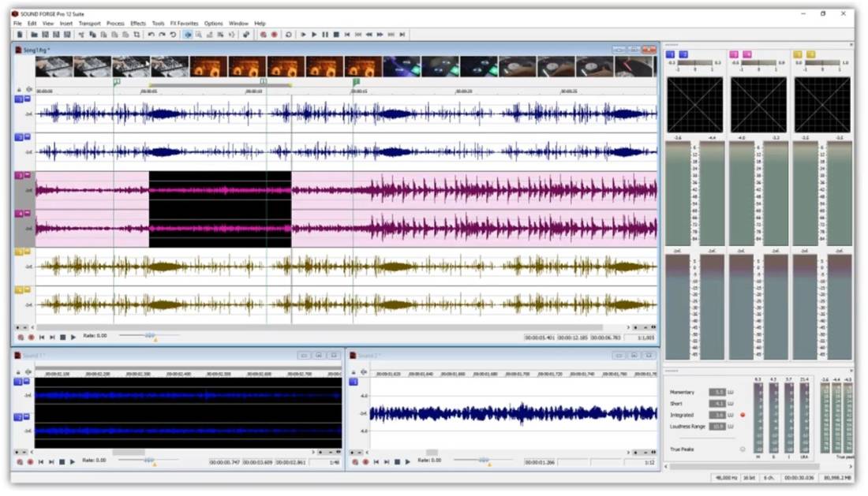868x496 pixels.
Task: Enable the Loop Playback toggle
Action: coord(289,35)
